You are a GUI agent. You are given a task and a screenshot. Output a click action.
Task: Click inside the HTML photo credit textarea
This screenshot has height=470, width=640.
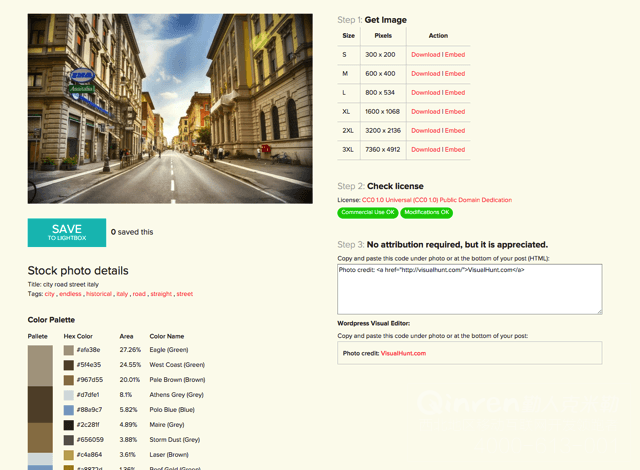pyautogui.click(x=469, y=289)
